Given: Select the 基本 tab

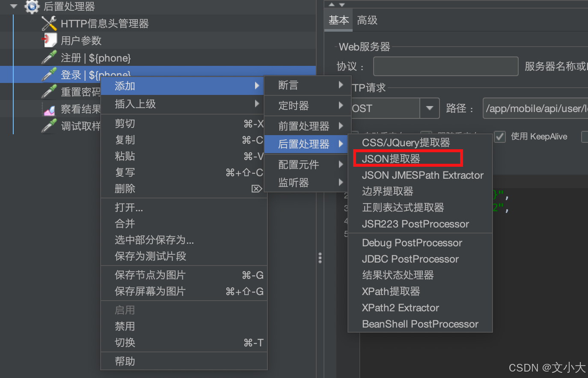Looking at the screenshot, I should click(x=339, y=20).
